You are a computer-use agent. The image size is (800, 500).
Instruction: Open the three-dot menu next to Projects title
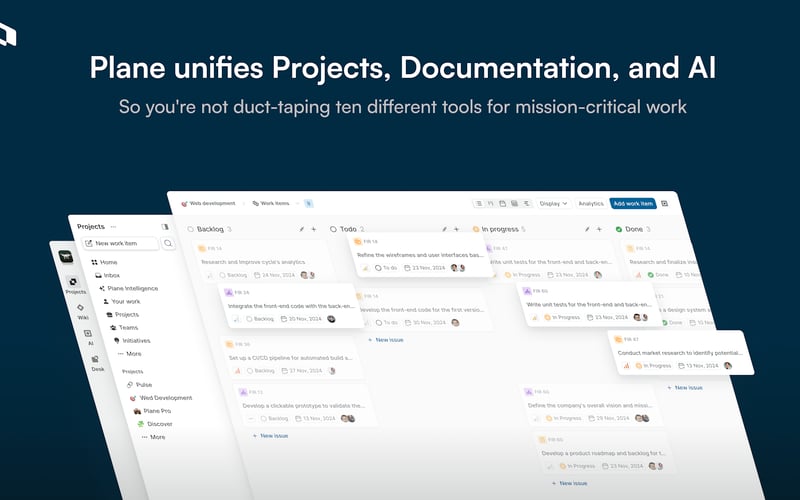point(113,227)
